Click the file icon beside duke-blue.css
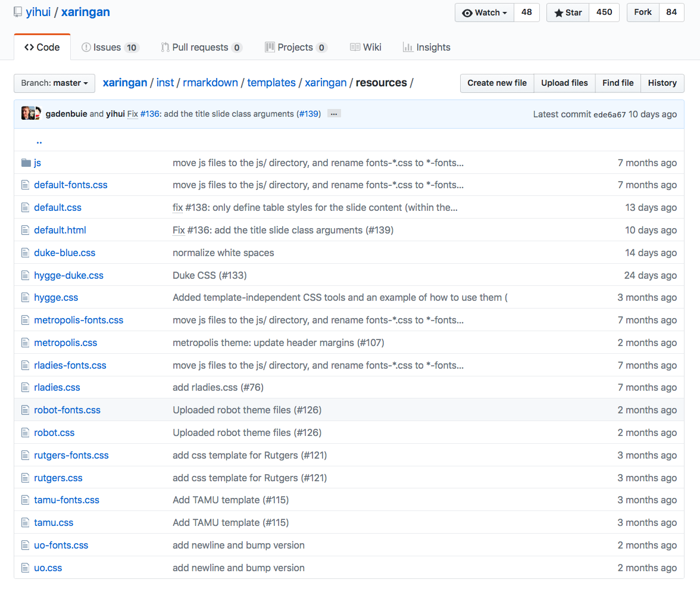 [26, 253]
